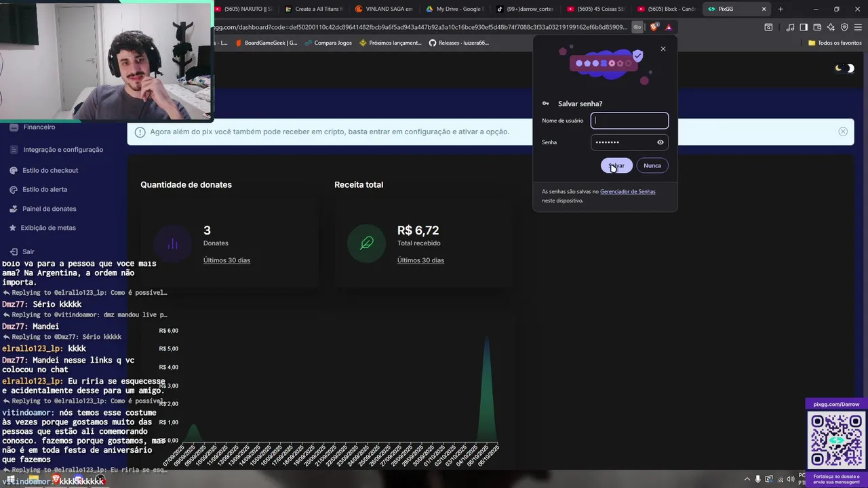
Task: Switch to the VINLAND SAGA tab
Action: coord(384,9)
